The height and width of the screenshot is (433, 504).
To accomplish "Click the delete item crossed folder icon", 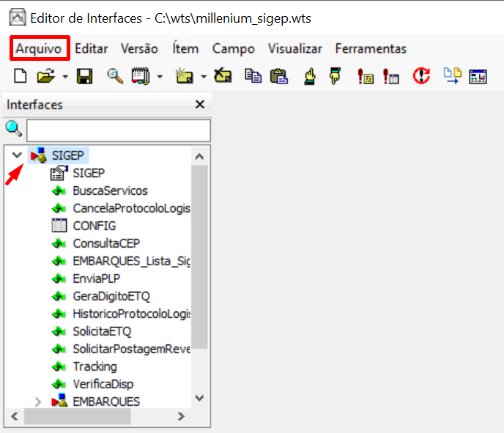I will click(x=223, y=75).
